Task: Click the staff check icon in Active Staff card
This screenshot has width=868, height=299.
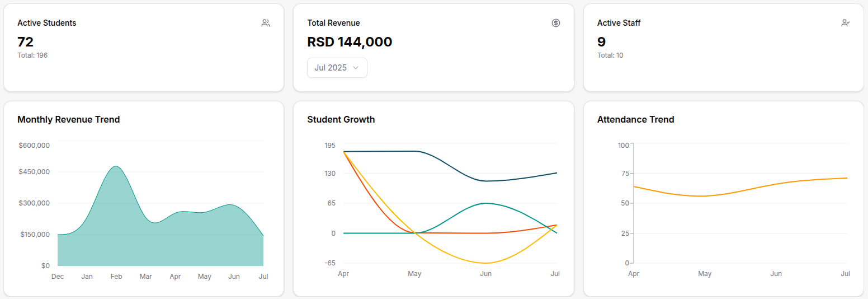Action: (x=845, y=23)
